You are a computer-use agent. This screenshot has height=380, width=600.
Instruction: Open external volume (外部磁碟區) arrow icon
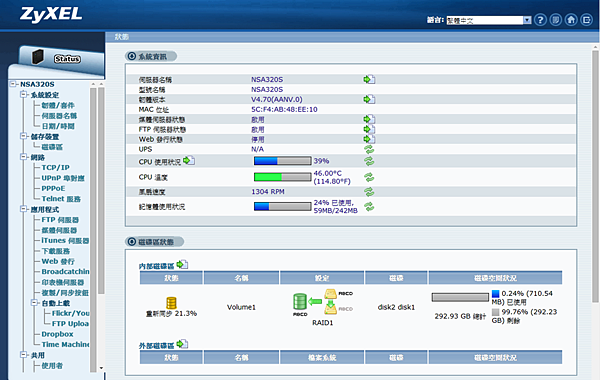pyautogui.click(x=182, y=344)
